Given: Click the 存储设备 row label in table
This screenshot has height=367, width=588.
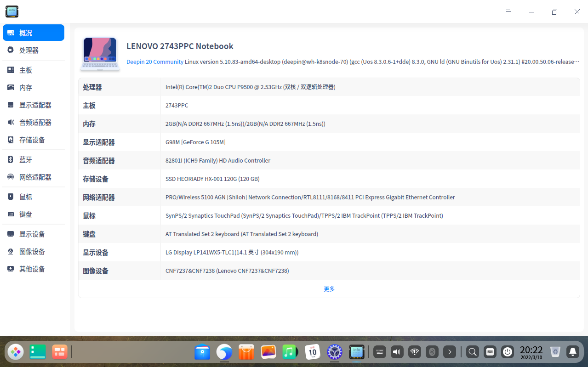Looking at the screenshot, I should pyautogui.click(x=96, y=179).
